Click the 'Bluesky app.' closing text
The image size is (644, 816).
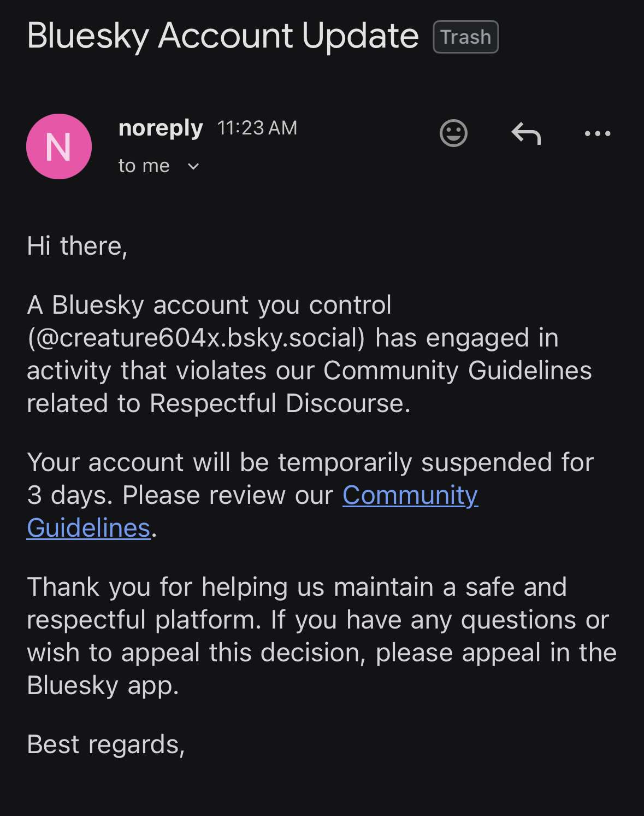pyautogui.click(x=103, y=685)
